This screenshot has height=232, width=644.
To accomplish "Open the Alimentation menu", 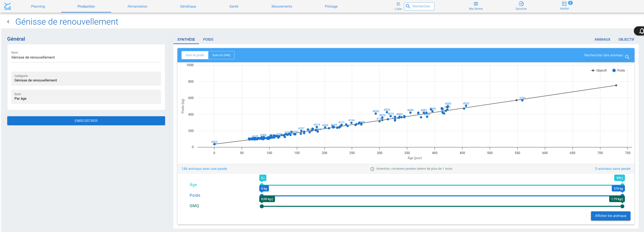I will point(137,6).
